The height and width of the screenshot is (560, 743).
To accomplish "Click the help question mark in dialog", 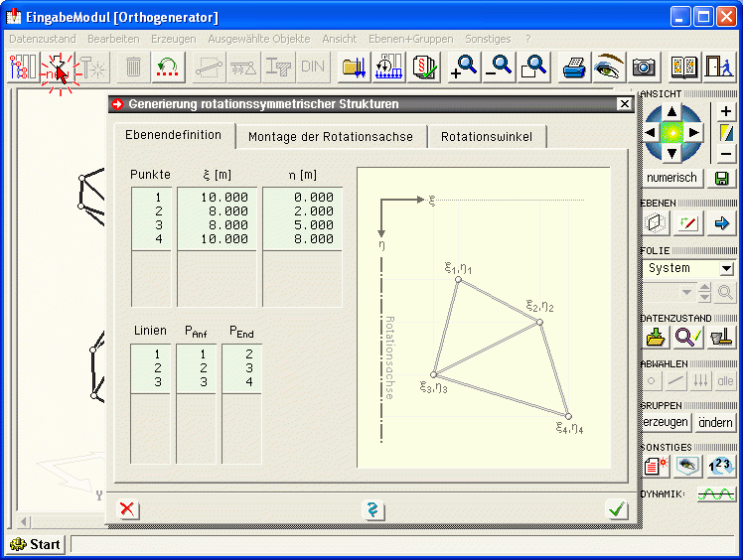I will point(372,509).
